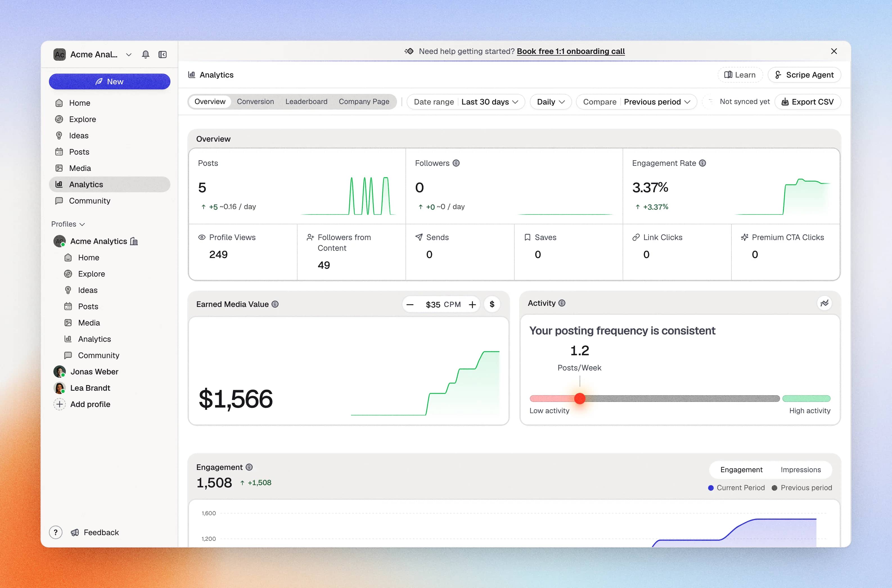Increase CPM with the plus icon

pyautogui.click(x=472, y=304)
